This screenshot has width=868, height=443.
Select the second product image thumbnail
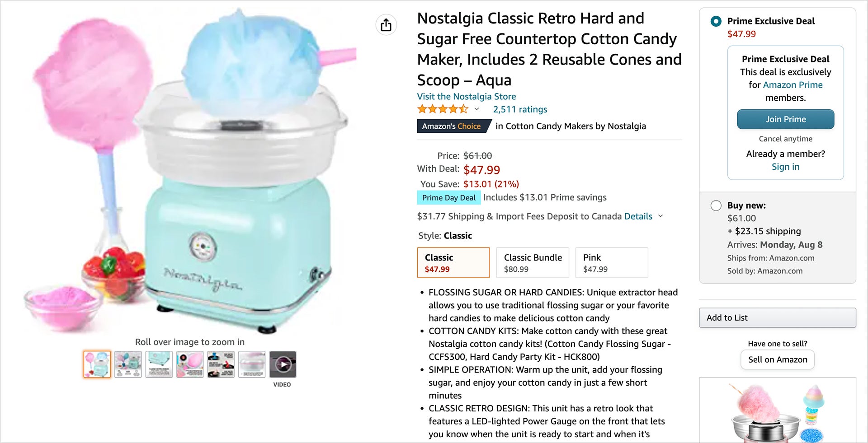point(127,364)
